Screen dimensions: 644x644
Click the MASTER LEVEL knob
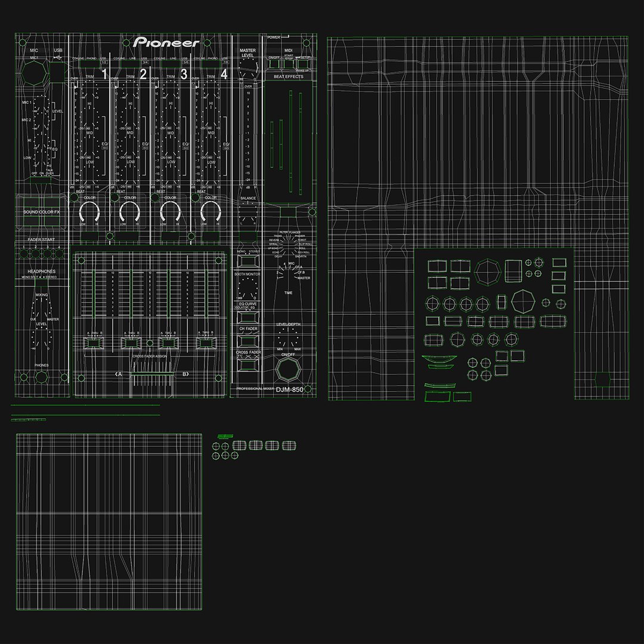tap(247, 68)
